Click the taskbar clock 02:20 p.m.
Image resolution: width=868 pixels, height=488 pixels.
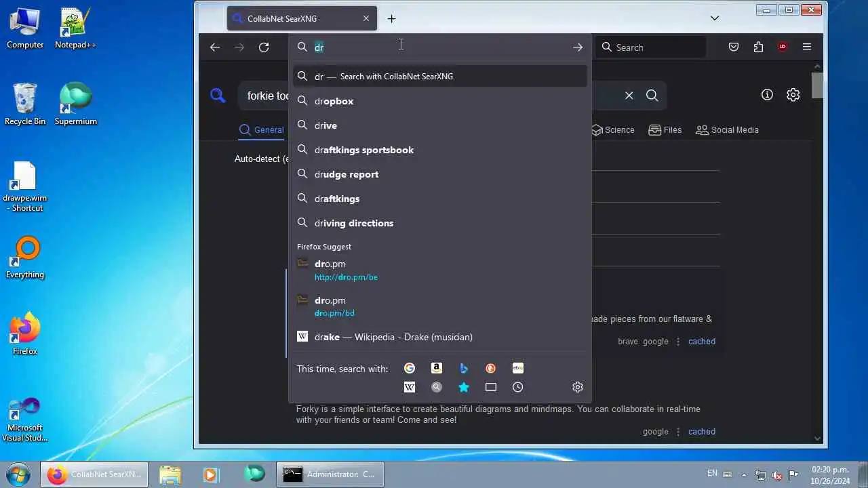pos(831,474)
